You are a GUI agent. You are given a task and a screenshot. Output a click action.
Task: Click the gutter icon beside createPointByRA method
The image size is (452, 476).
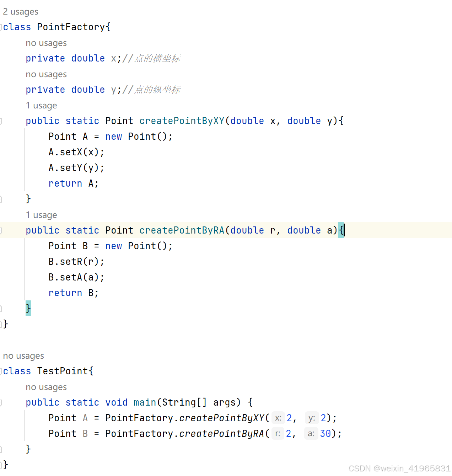[x=1, y=230]
